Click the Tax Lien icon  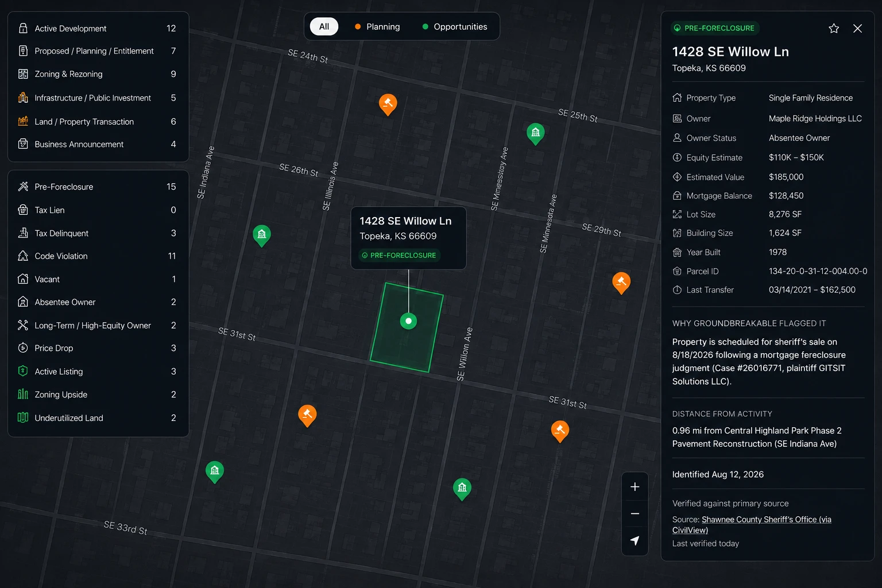(x=23, y=210)
